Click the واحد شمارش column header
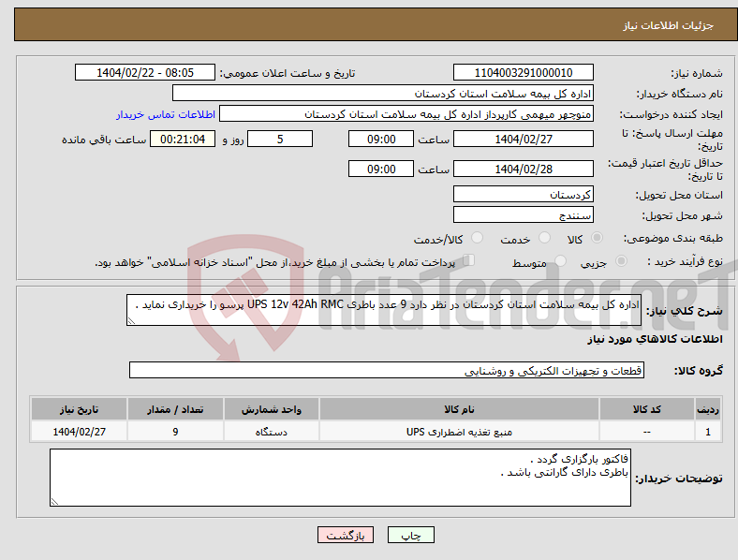Image resolution: width=738 pixels, height=560 pixels. pos(271,409)
